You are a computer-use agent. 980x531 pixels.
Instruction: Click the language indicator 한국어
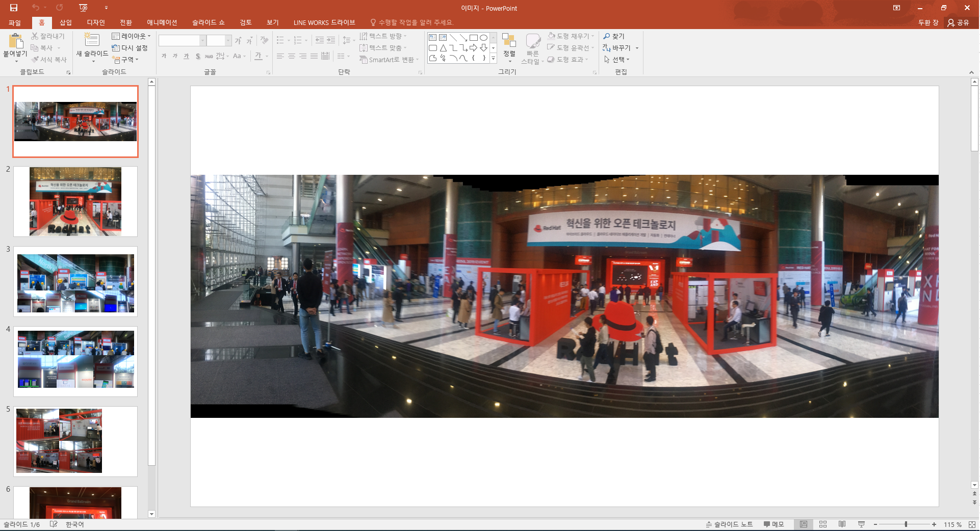point(74,524)
